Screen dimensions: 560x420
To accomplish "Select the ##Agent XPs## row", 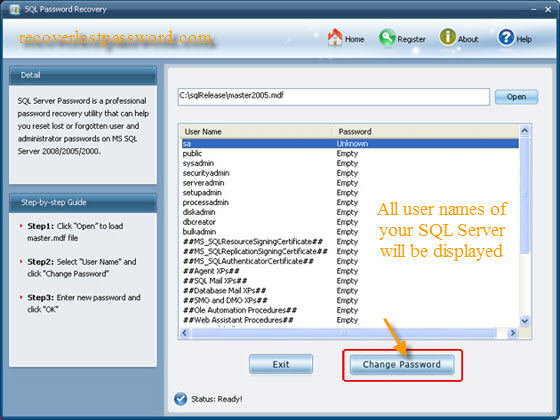I will (x=350, y=271).
